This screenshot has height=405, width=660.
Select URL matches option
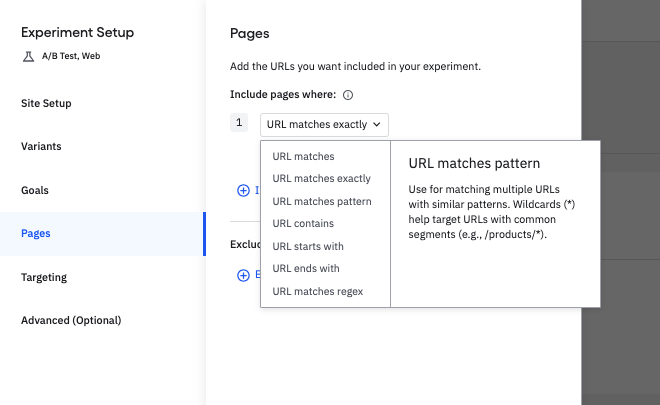pyautogui.click(x=303, y=156)
